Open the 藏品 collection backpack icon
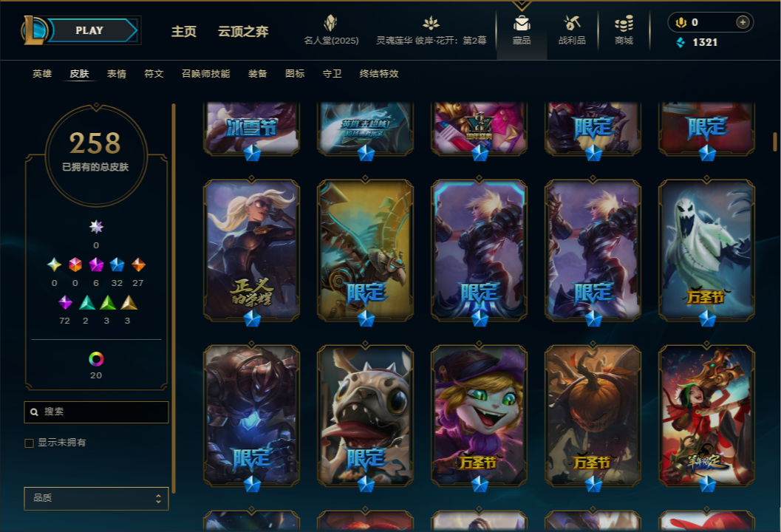 tap(522, 24)
